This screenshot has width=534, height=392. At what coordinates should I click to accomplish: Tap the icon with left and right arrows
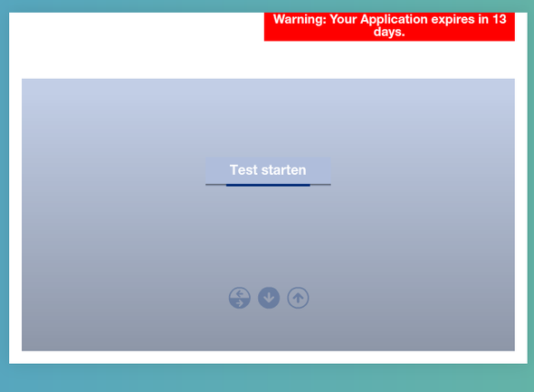pyautogui.click(x=240, y=298)
